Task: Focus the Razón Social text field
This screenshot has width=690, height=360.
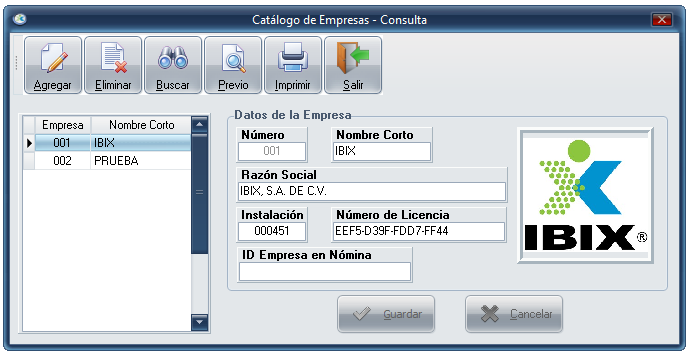Action: point(372,191)
